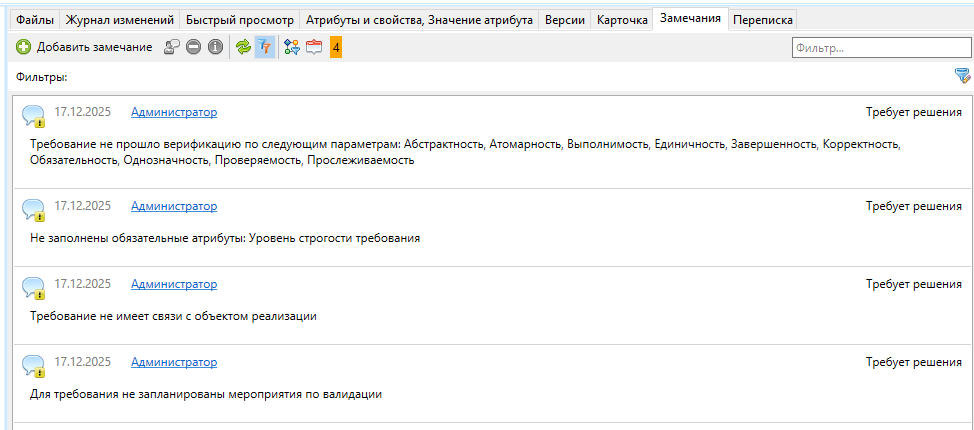This screenshot has width=974, height=430.
Task: Switch to the Файлы tab
Action: coord(34,20)
